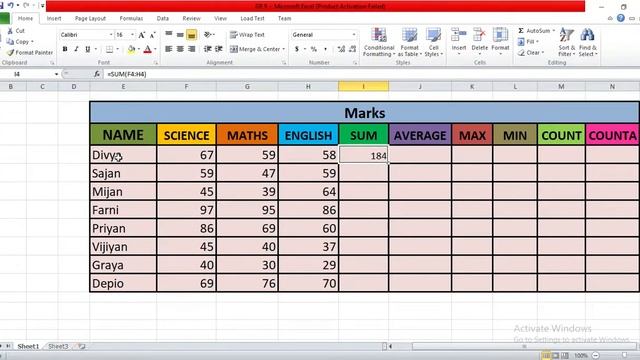Apply yellow fill color bucket
The width and height of the screenshot is (640, 360).
[131, 49]
